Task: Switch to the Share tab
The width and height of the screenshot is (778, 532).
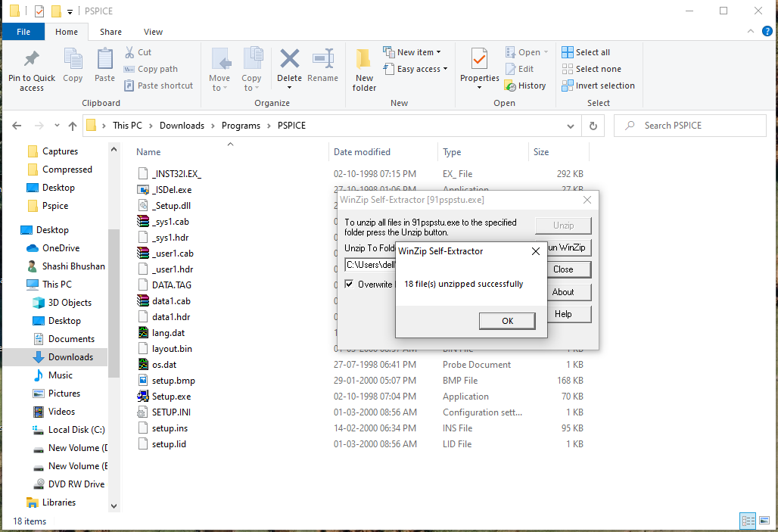Action: [110, 32]
